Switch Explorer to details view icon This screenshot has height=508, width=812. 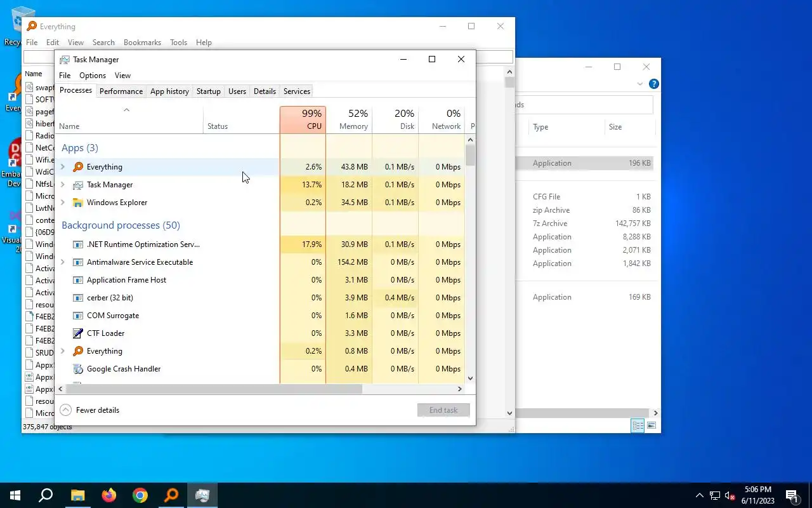638,425
